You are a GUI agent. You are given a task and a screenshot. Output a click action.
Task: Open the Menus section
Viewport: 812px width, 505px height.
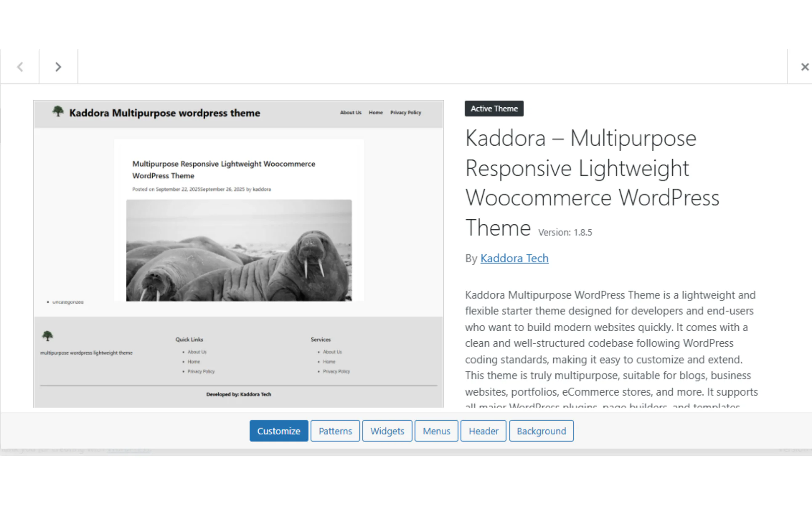(436, 431)
